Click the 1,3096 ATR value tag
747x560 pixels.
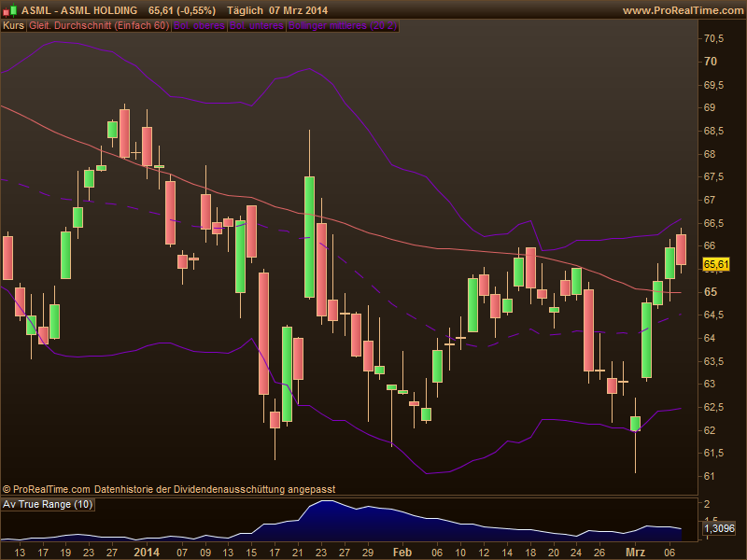[x=719, y=528]
